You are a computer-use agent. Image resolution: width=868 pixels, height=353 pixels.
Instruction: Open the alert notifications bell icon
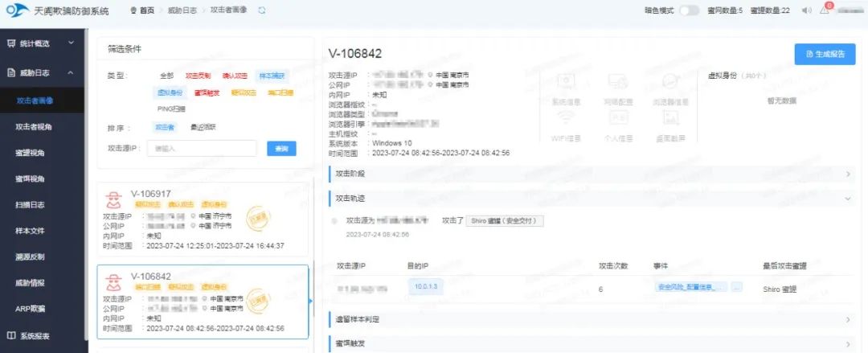pyautogui.click(x=824, y=10)
